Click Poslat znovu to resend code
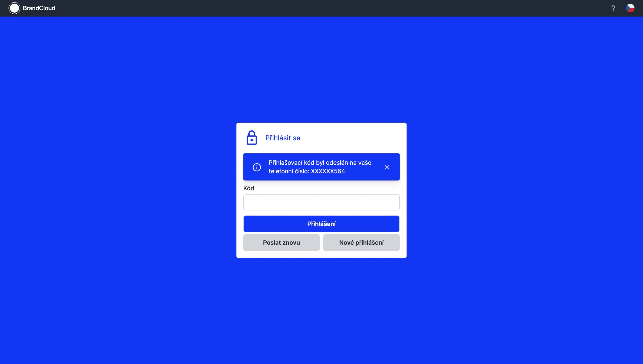This screenshot has width=643, height=364. (281, 243)
